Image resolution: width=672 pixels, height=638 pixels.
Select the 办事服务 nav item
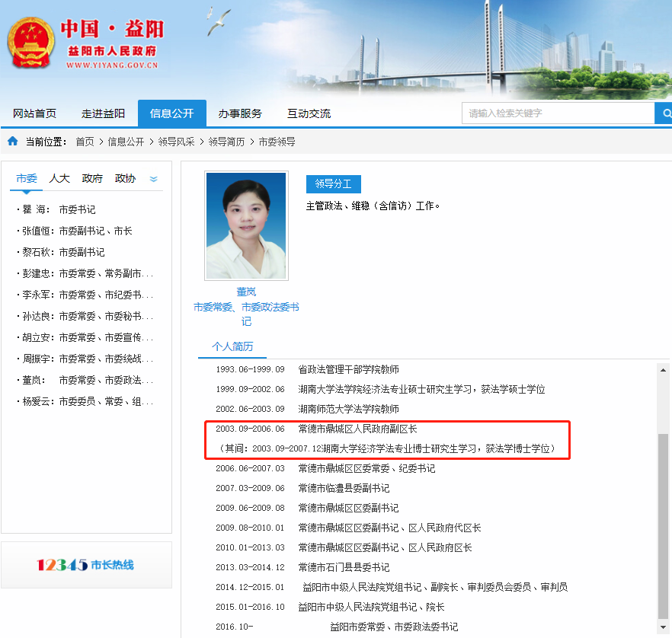(240, 113)
